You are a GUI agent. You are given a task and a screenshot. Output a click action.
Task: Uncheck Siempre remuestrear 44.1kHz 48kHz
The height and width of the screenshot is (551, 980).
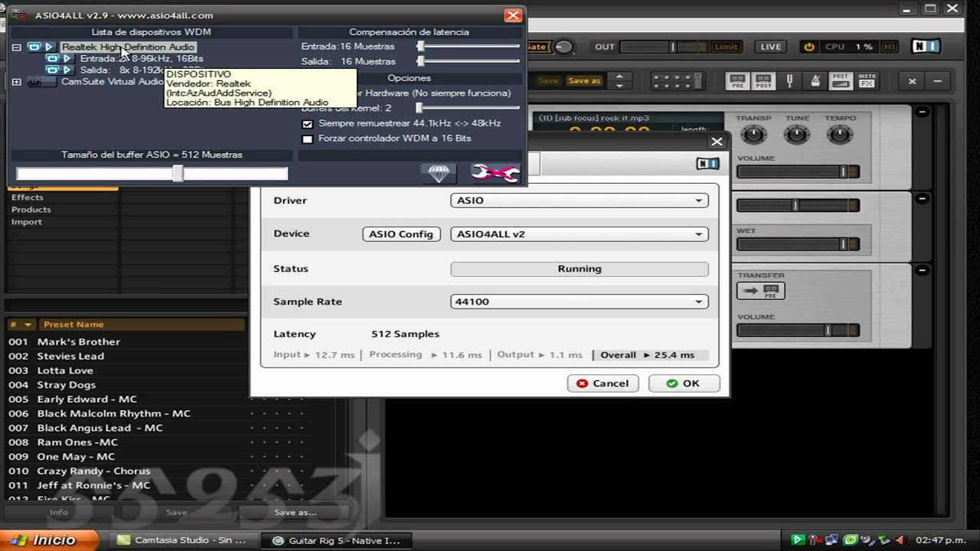click(308, 124)
